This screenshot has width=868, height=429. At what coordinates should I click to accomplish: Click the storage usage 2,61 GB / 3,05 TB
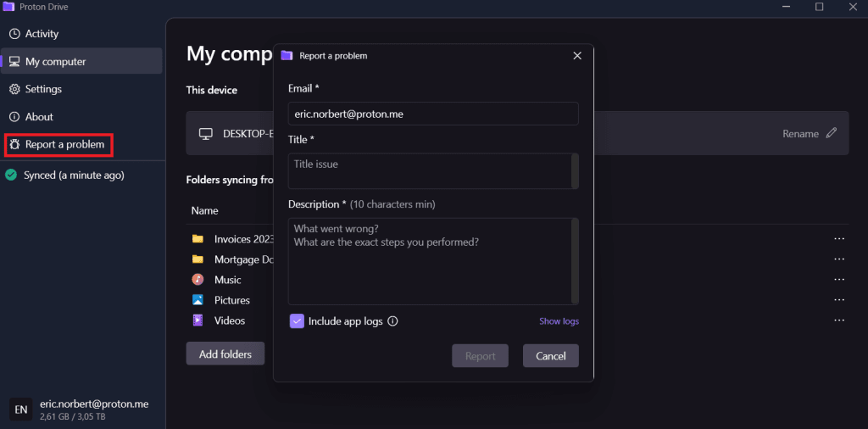pyautogui.click(x=73, y=415)
